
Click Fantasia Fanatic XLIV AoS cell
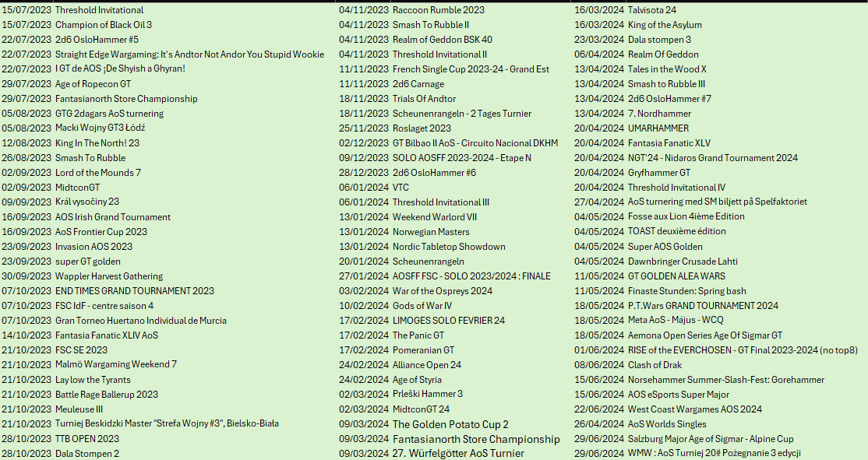[x=106, y=335]
